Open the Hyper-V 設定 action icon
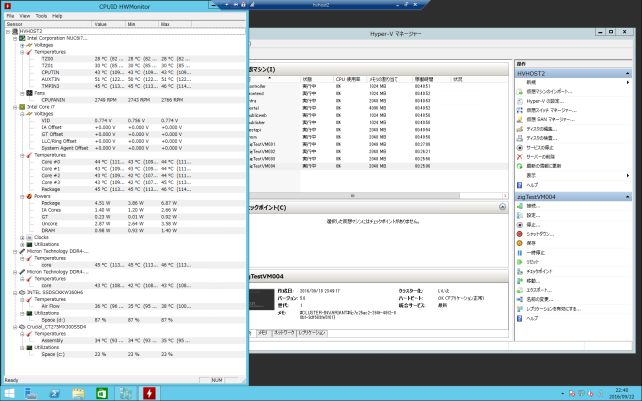This screenshot has width=642, height=401. (520, 101)
